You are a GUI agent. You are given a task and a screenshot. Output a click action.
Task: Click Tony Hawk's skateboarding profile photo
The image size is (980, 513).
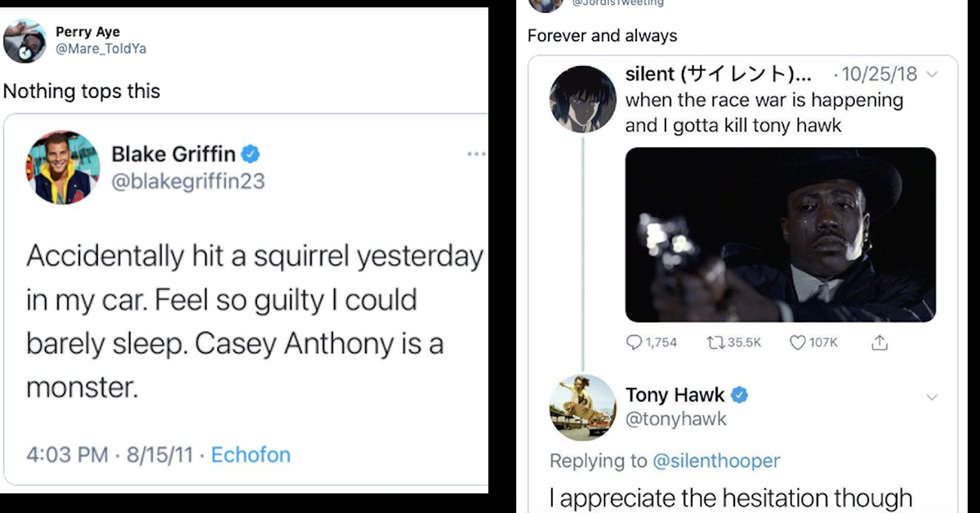pyautogui.click(x=582, y=406)
